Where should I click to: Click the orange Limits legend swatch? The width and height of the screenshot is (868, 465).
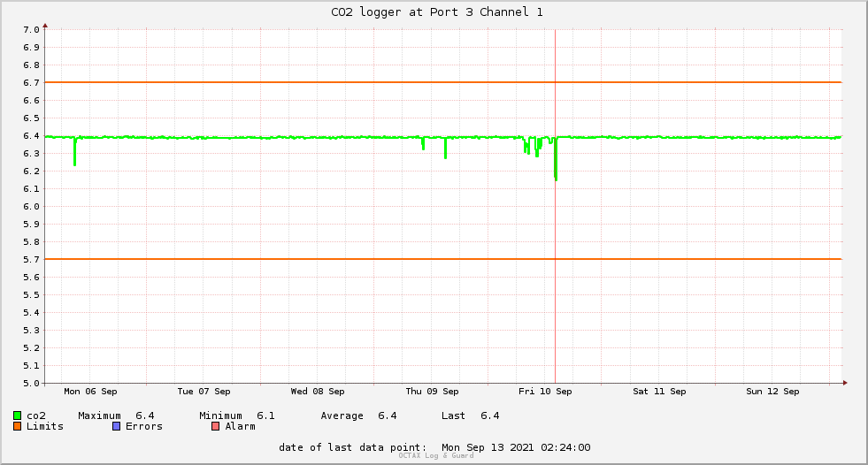[17, 426]
